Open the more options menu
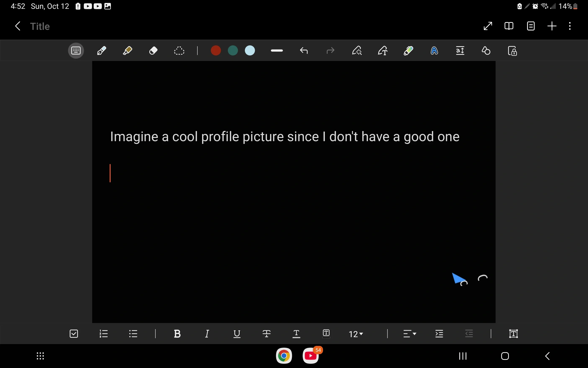The image size is (588, 368). [x=570, y=26]
